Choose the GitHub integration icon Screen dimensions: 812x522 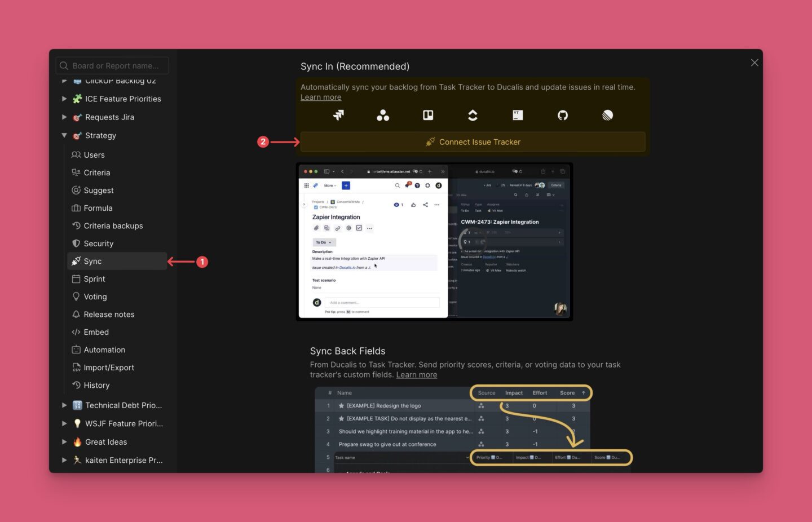click(x=562, y=115)
